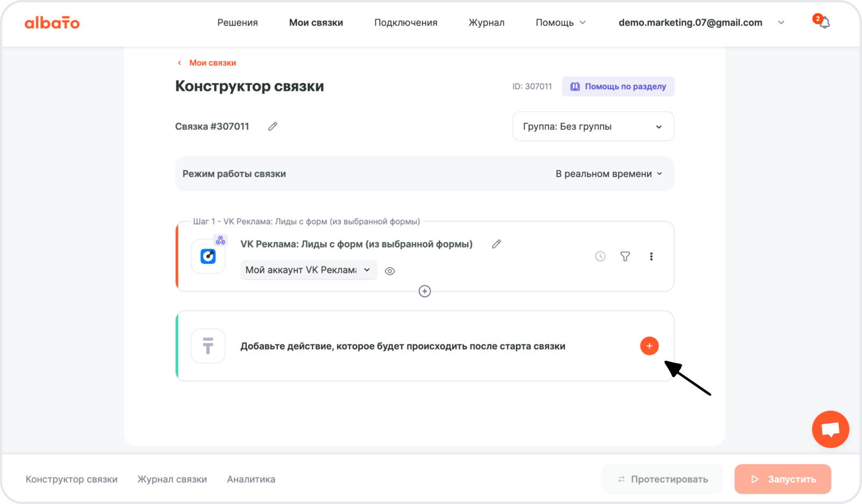Image resolution: width=862 pixels, height=504 pixels.
Task: Switch to the Журнал связки tab
Action: pyautogui.click(x=172, y=479)
